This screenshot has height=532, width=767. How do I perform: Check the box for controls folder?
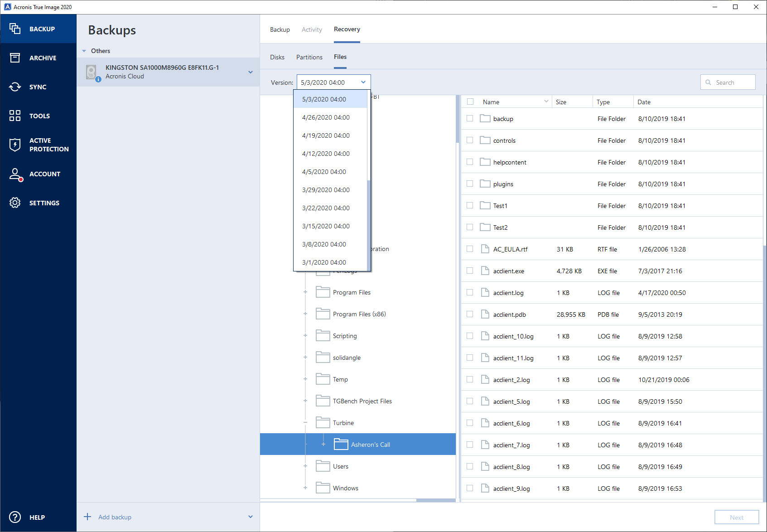tap(470, 140)
